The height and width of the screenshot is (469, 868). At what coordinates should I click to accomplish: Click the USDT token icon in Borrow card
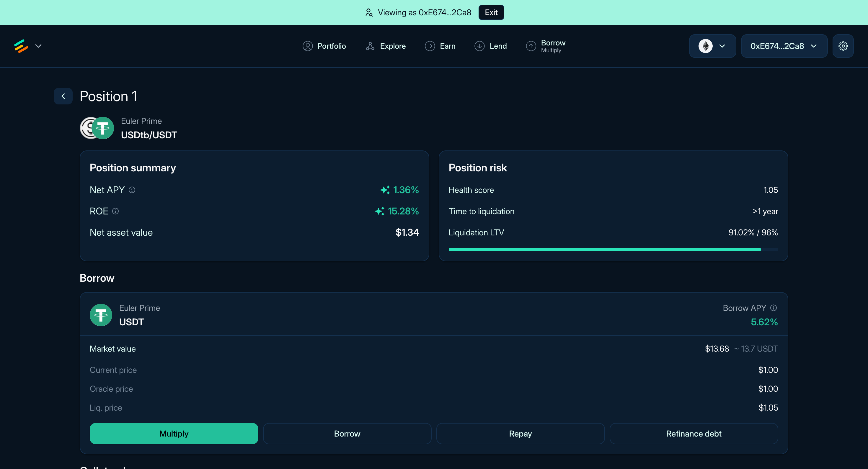click(x=101, y=315)
